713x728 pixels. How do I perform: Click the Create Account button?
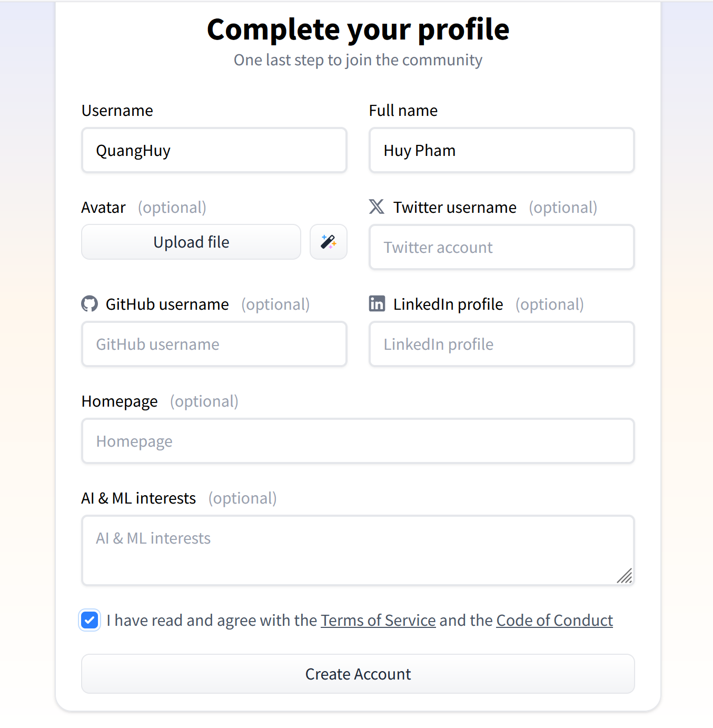(x=358, y=674)
